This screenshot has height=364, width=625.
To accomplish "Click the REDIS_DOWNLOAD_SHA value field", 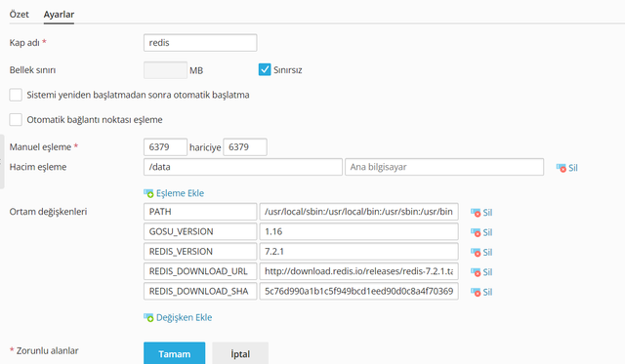I will [x=358, y=291].
